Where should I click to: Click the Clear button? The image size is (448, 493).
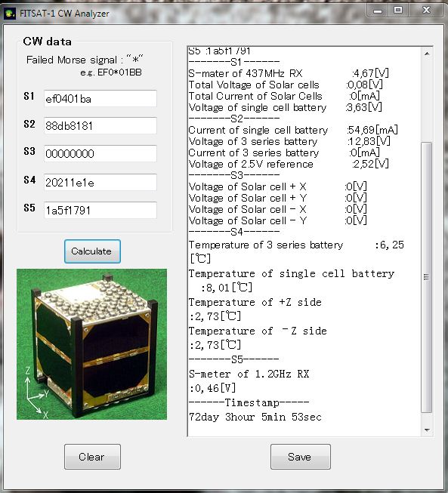(x=92, y=457)
